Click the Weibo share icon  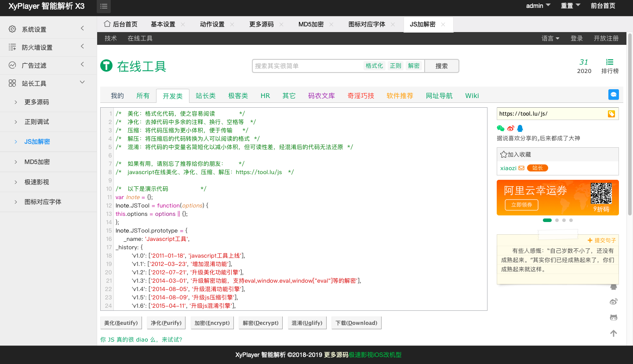tap(510, 128)
